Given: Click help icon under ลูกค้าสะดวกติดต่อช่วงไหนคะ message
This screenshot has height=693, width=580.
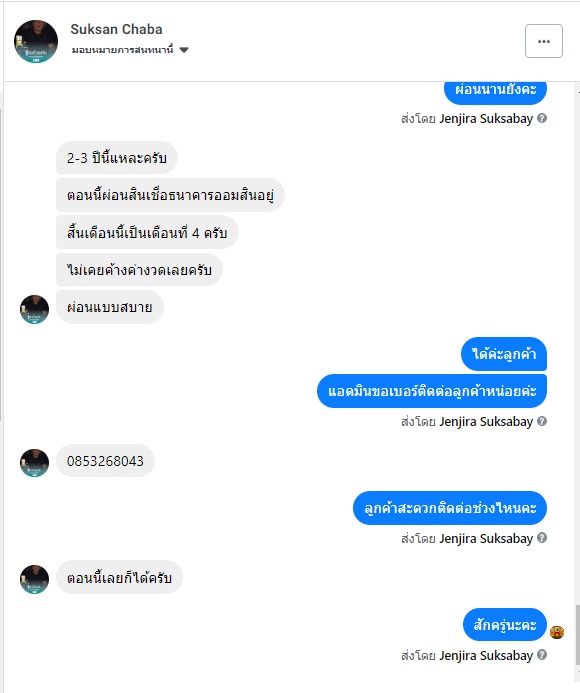Looking at the screenshot, I should pyautogui.click(x=542, y=538).
